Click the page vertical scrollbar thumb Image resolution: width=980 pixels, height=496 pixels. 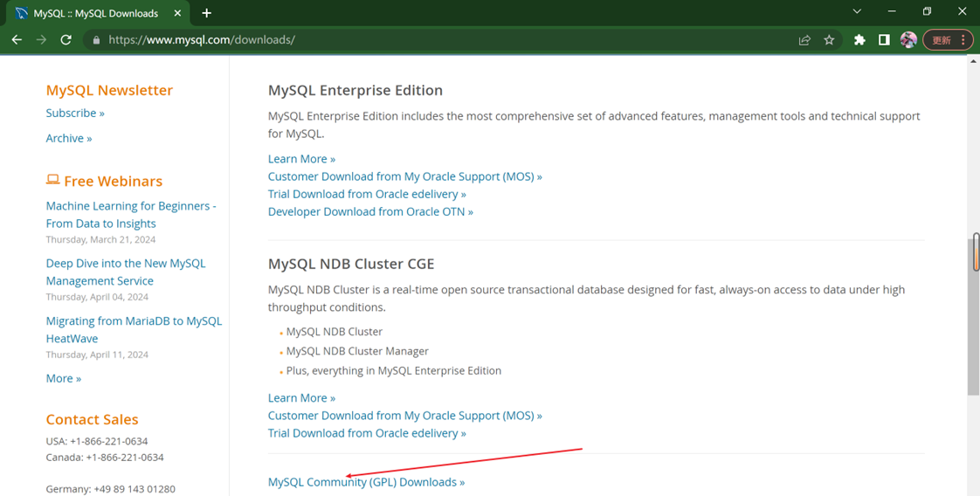pyautogui.click(x=975, y=315)
